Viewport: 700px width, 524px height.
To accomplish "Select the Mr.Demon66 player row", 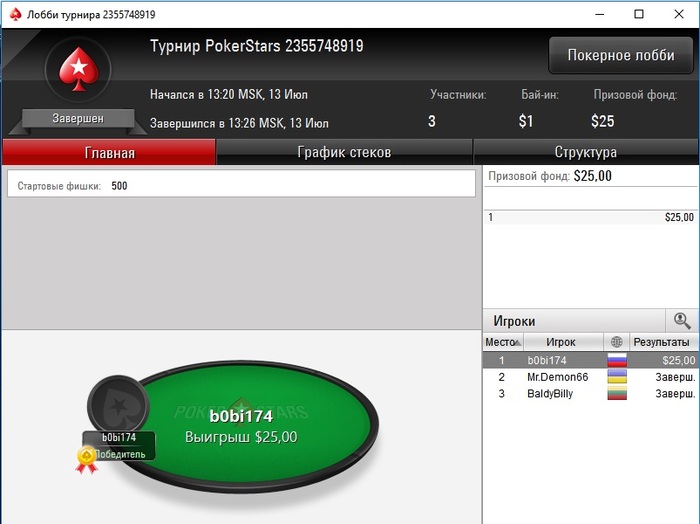I will 590,377.
